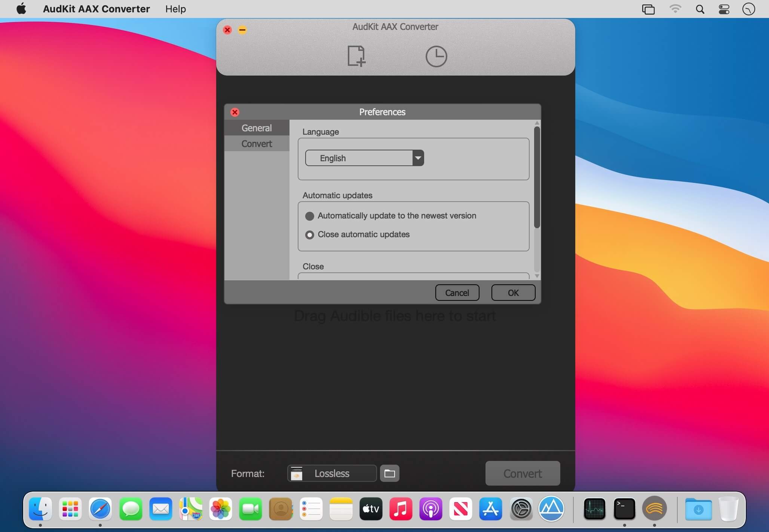Open the AudKit AAX Converter app menu

[96, 9]
